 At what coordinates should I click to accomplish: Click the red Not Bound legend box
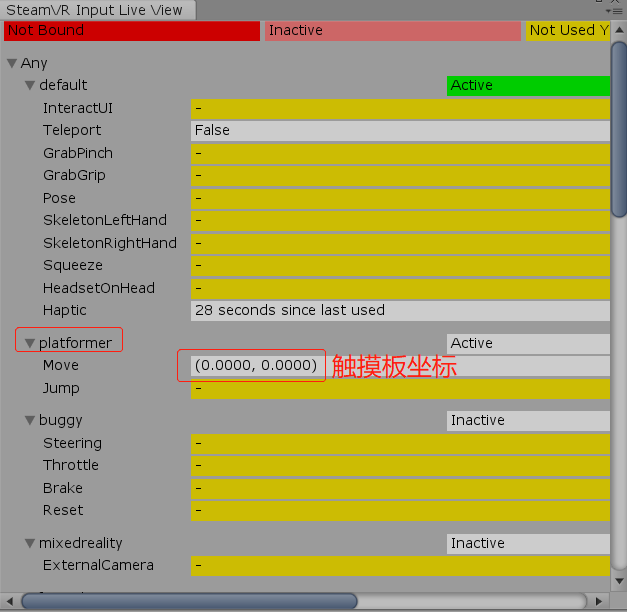click(x=131, y=31)
